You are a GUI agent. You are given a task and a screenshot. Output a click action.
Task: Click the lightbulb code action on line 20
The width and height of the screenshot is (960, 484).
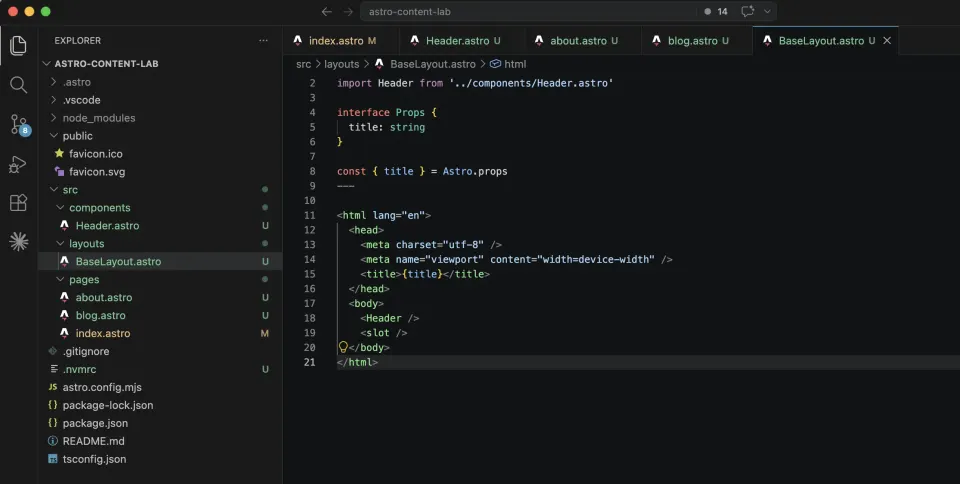[343, 347]
